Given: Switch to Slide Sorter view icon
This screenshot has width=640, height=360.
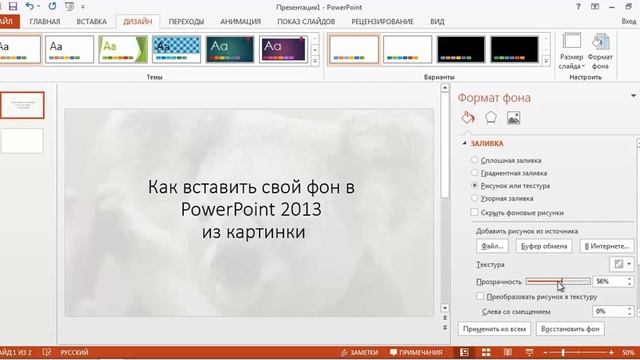Looking at the screenshot, I should 486,352.
